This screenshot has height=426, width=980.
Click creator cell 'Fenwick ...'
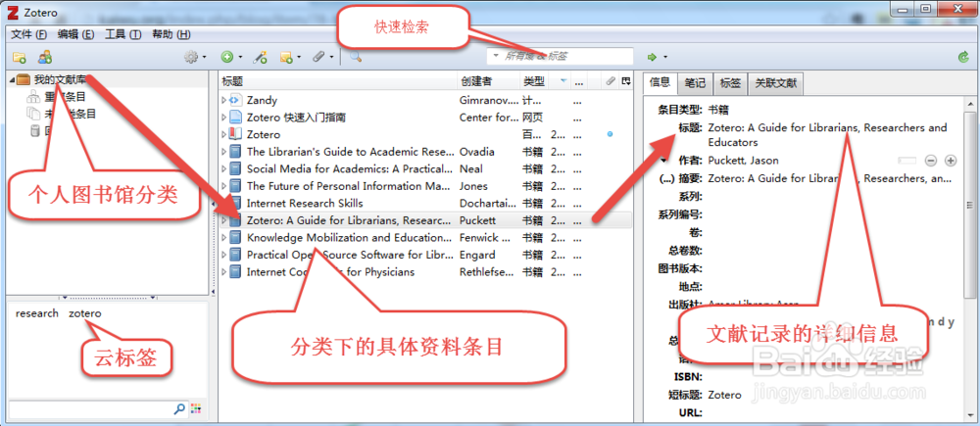click(x=487, y=237)
